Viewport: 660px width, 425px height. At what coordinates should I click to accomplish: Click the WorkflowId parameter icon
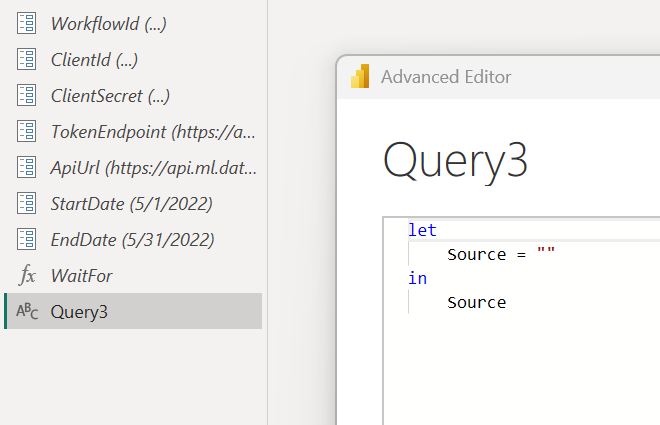pos(27,23)
